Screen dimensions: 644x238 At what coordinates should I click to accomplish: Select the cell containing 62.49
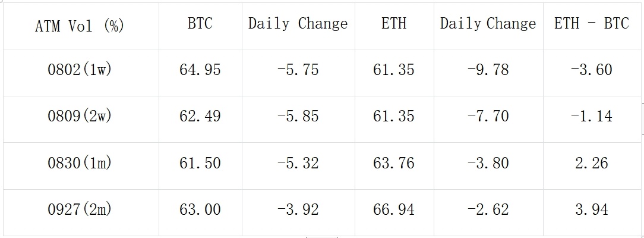[x=200, y=116]
